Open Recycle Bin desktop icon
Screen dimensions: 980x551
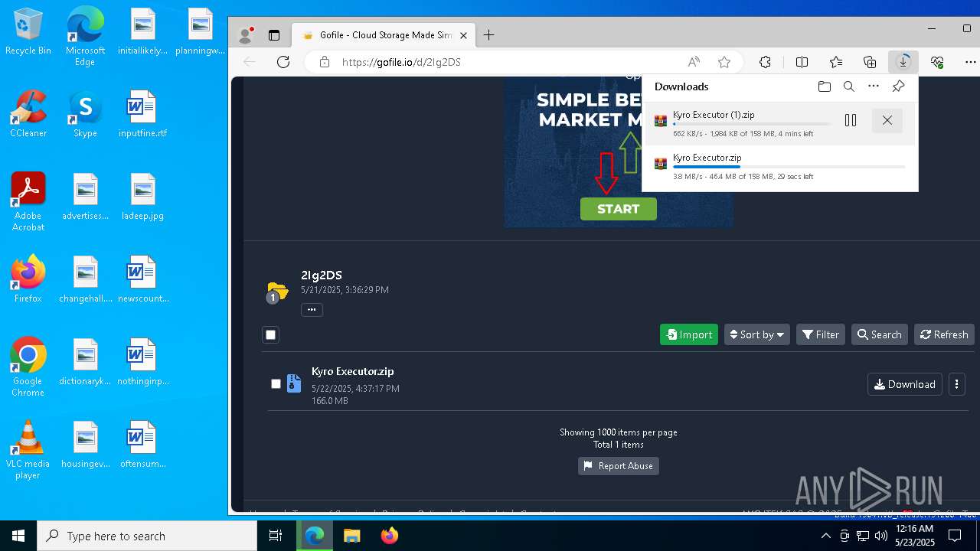tap(28, 33)
